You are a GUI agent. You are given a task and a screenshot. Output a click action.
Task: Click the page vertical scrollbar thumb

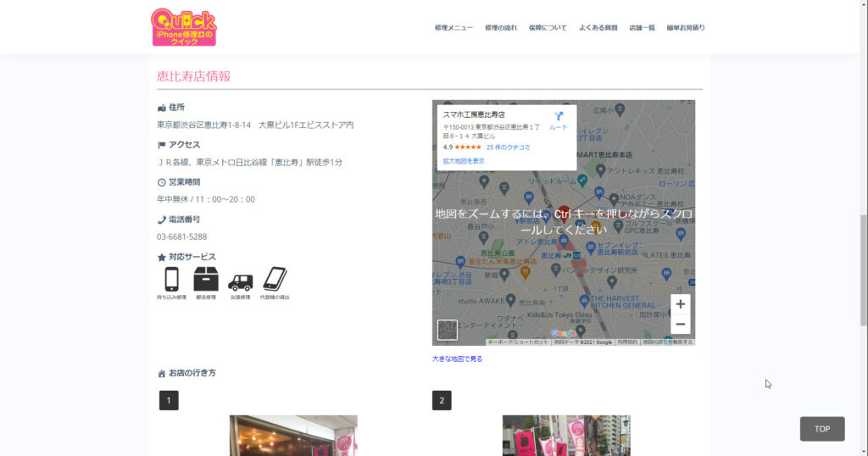[863, 270]
